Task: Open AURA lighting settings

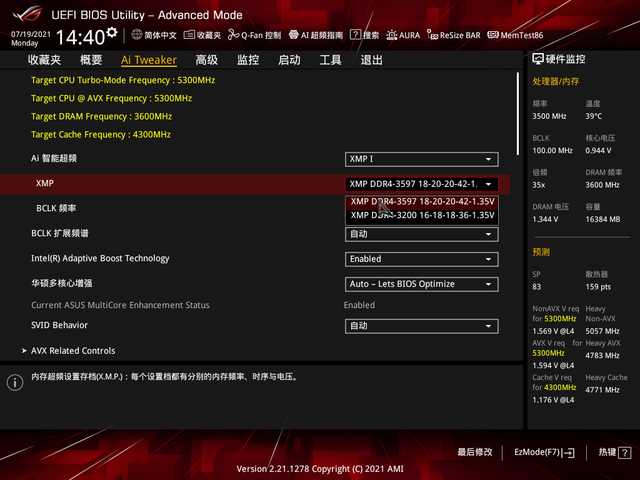Action: 404,34
